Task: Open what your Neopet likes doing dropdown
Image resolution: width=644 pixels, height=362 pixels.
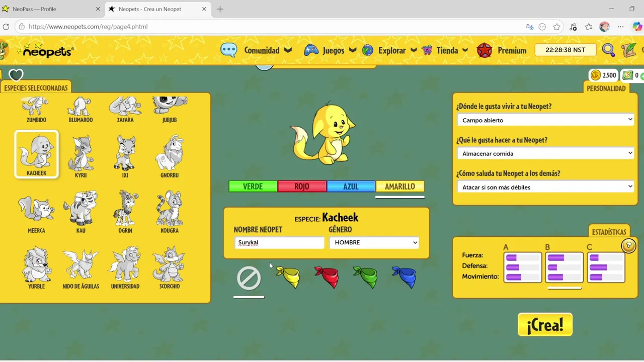Action: point(545,153)
